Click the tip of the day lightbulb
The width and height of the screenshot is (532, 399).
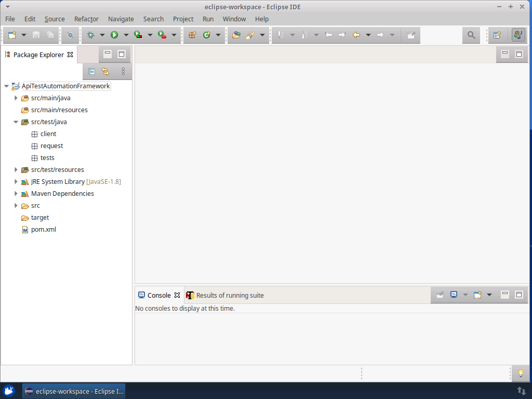point(521,373)
